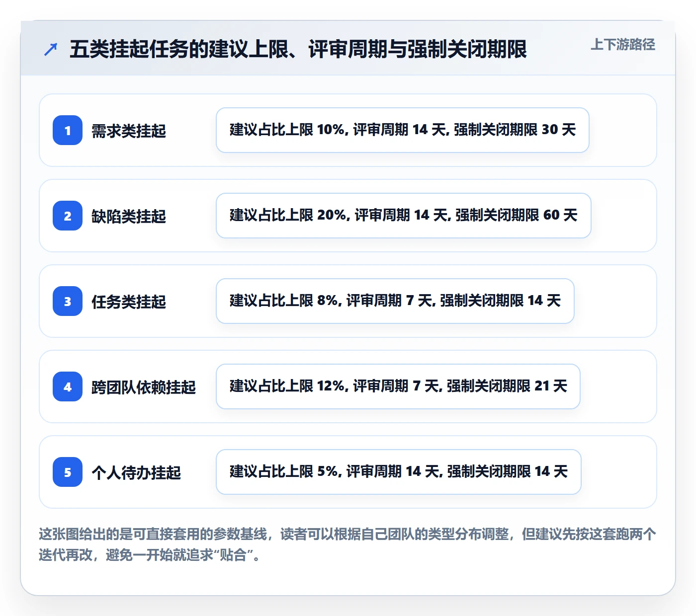Click the box with 建议占比上限 12%
This screenshot has height=616, width=696.
coord(398,386)
